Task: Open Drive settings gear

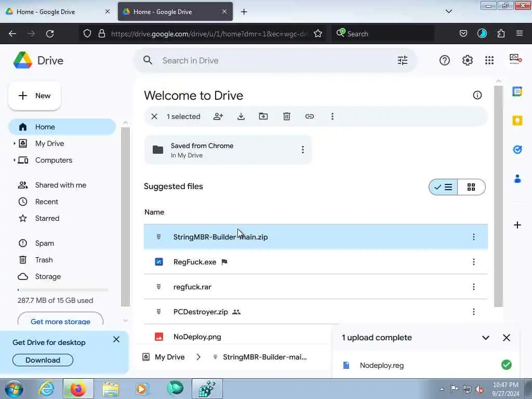Action: tap(467, 60)
